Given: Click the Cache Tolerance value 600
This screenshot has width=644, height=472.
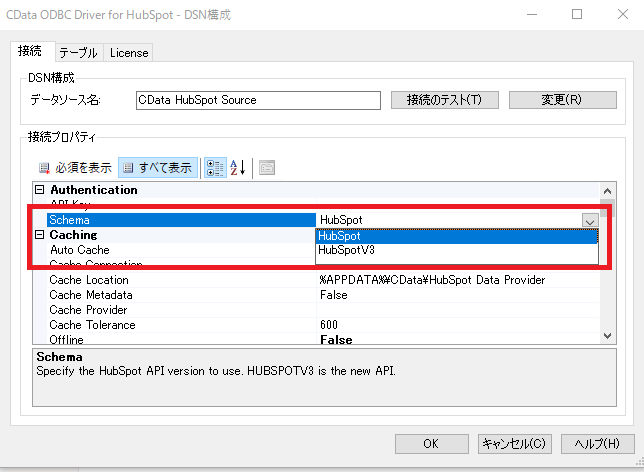Looking at the screenshot, I should (329, 325).
